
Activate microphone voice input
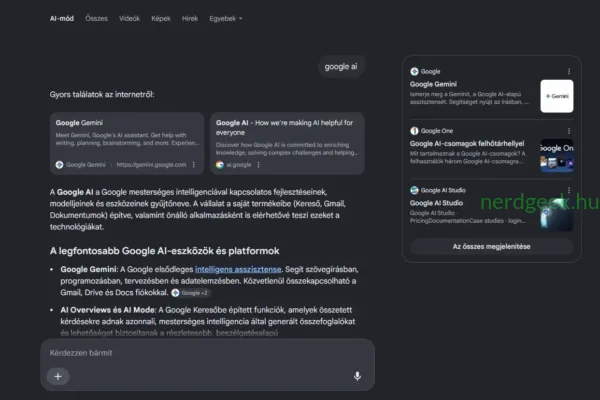click(357, 376)
